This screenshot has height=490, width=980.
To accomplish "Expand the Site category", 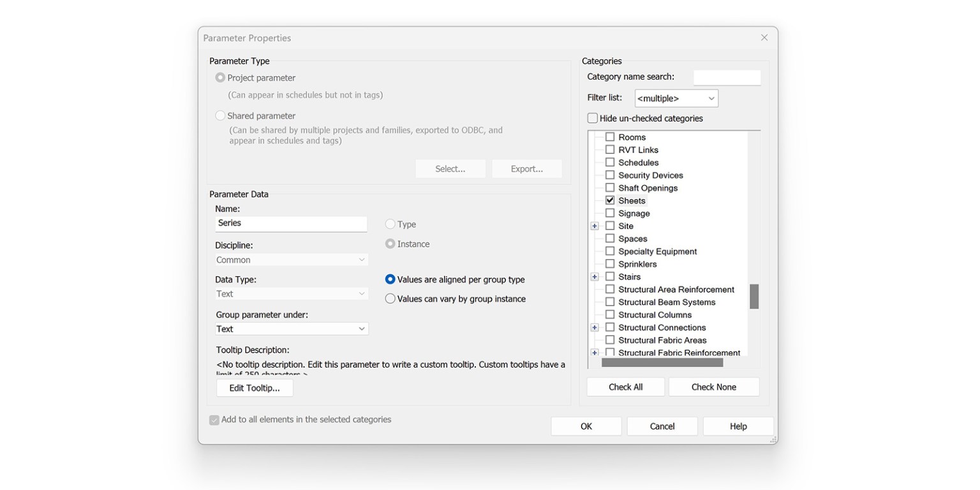I will tap(594, 226).
